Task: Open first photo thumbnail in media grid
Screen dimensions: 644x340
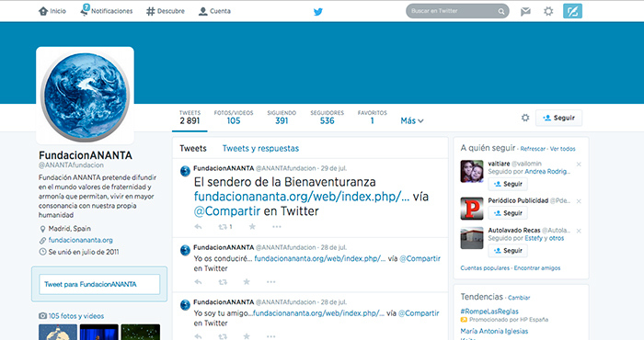Action: click(58, 333)
